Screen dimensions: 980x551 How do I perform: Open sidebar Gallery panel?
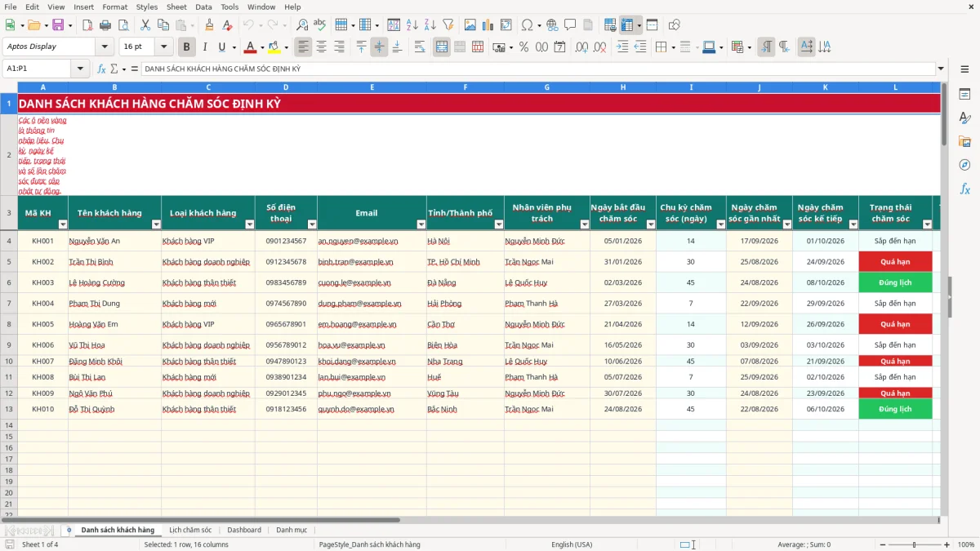coord(964,141)
